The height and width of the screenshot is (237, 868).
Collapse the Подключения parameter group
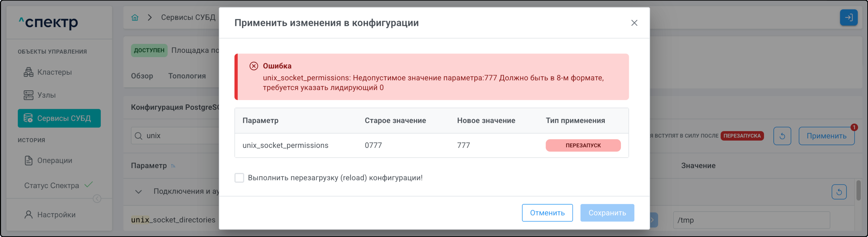pyautogui.click(x=138, y=192)
